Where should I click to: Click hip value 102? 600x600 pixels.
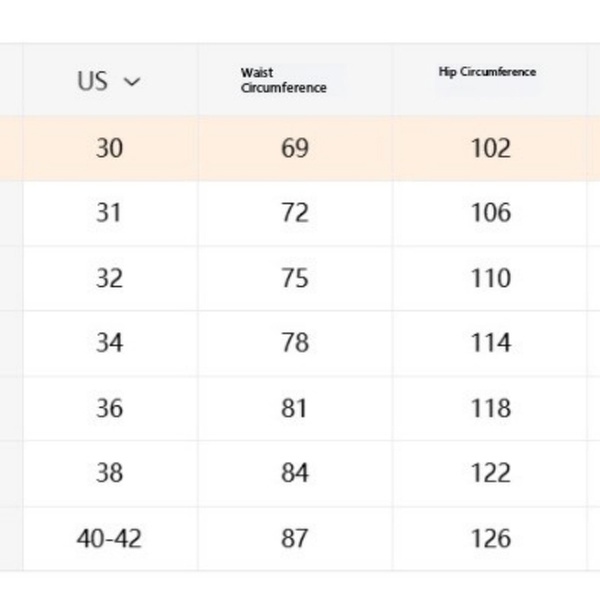[490, 148]
